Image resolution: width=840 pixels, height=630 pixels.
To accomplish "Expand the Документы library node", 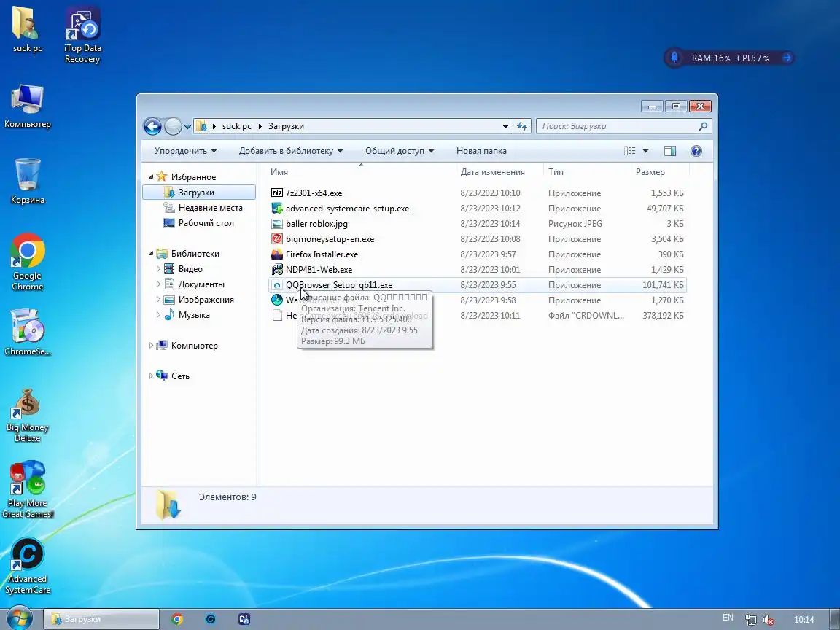I will tap(158, 284).
